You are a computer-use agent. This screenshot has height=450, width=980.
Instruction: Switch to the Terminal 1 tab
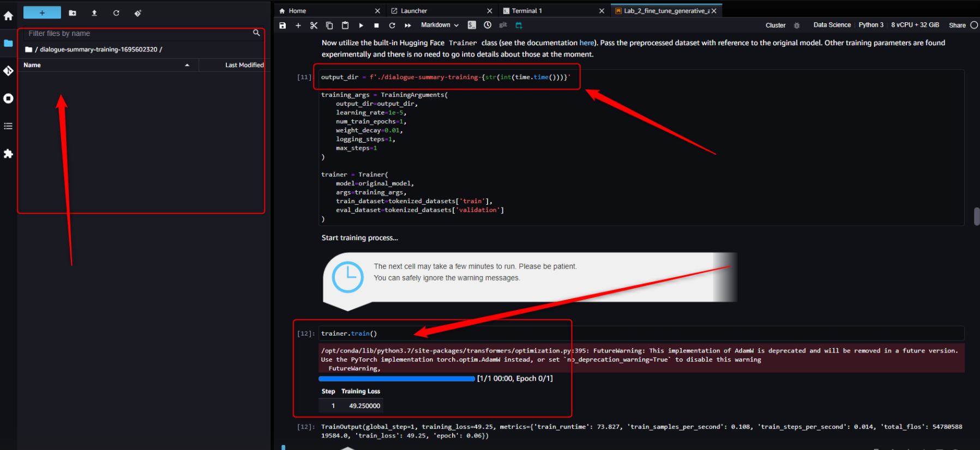pos(527,11)
